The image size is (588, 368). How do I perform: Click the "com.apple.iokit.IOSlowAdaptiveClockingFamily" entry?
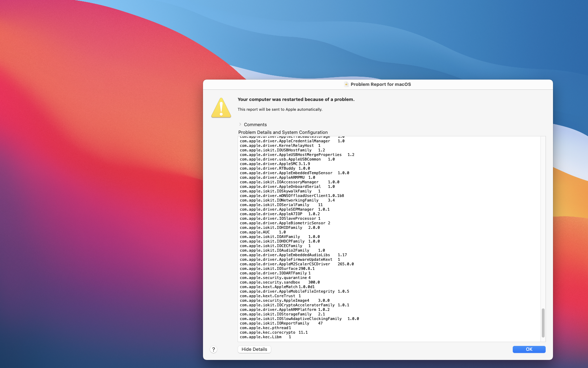pyautogui.click(x=299, y=319)
